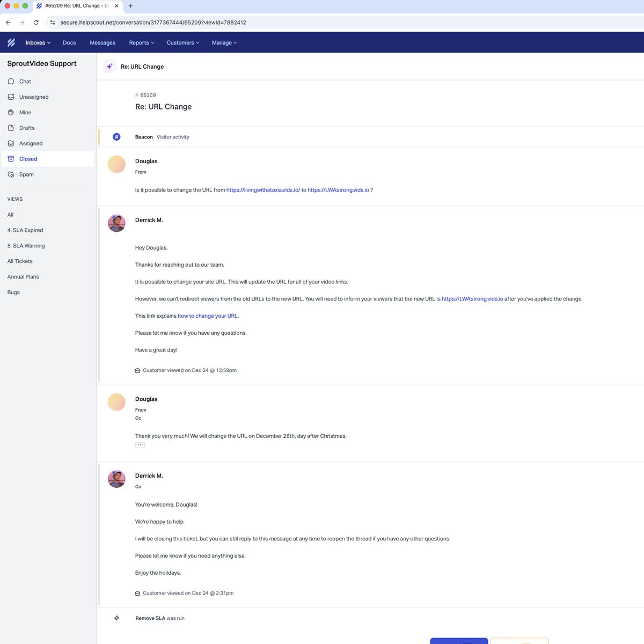
Task: Open the 'how to change your URL' link
Action: pyautogui.click(x=208, y=316)
